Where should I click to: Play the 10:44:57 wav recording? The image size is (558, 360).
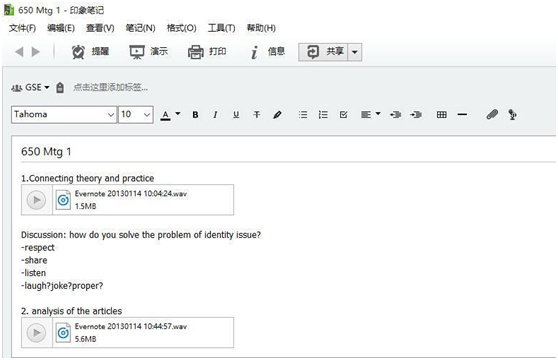(x=36, y=333)
